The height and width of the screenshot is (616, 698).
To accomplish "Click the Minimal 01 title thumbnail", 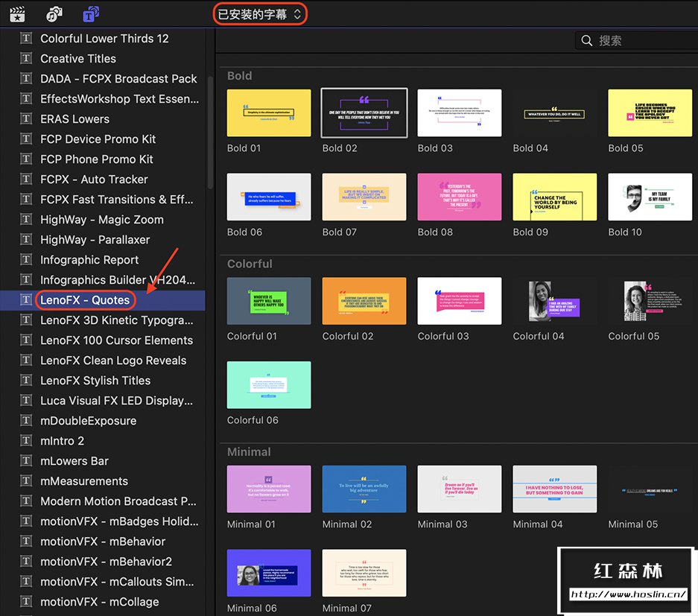I will coord(269,489).
